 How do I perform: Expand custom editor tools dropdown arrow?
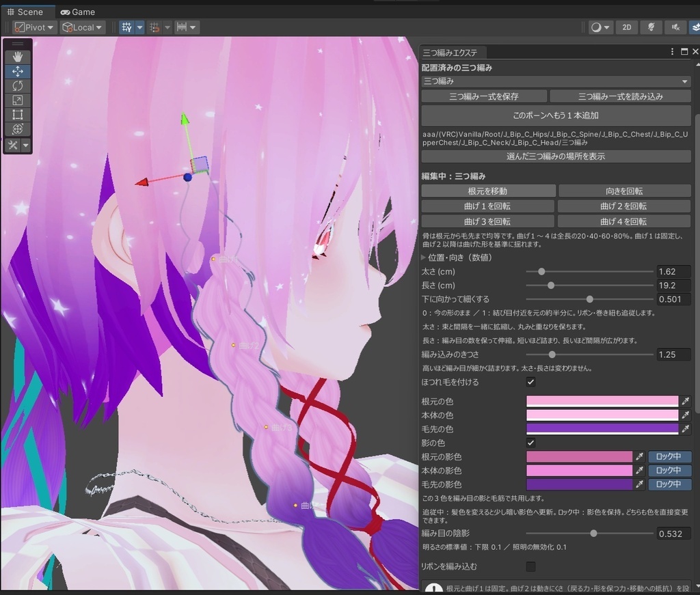click(25, 145)
